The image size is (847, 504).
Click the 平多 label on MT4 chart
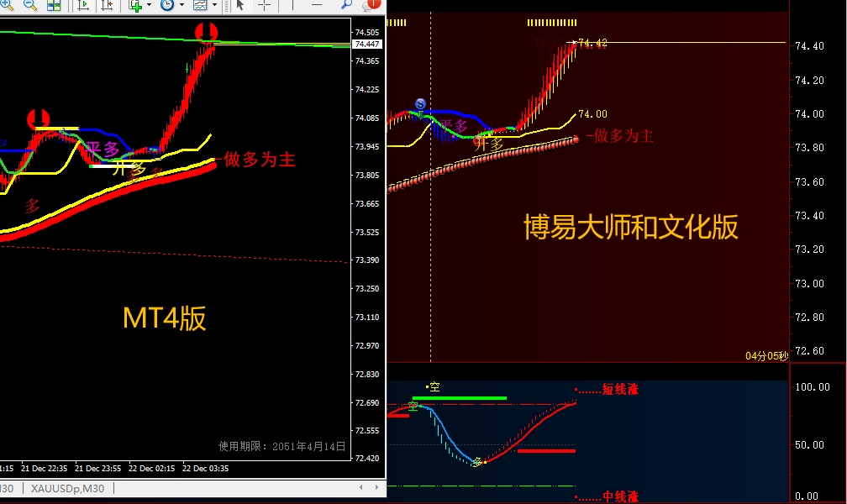(x=103, y=149)
